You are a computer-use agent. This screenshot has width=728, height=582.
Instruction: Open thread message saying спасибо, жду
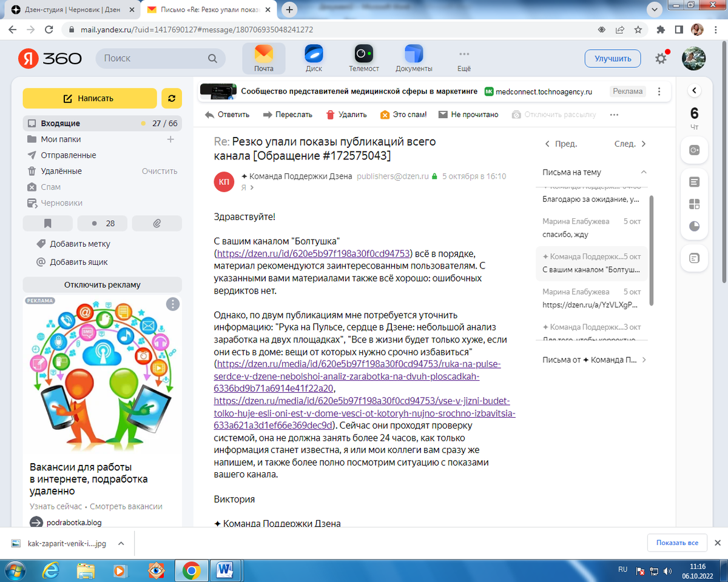pos(591,228)
